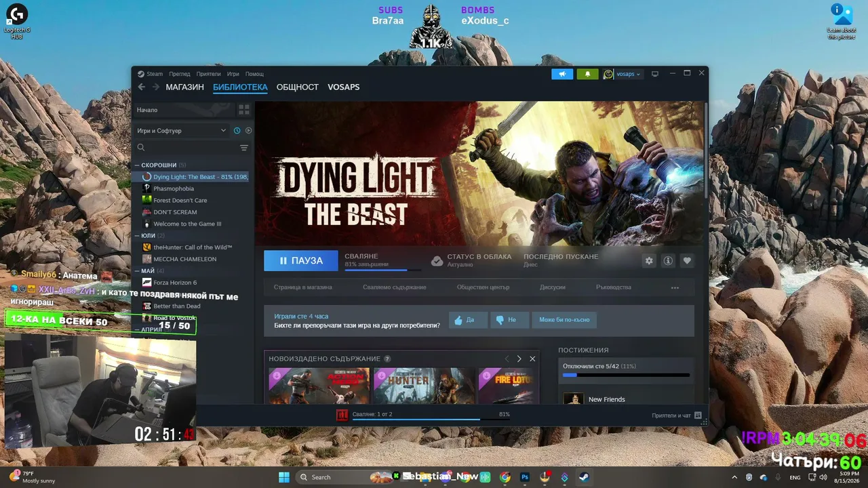
Task: Open Windows Start menu
Action: click(284, 477)
